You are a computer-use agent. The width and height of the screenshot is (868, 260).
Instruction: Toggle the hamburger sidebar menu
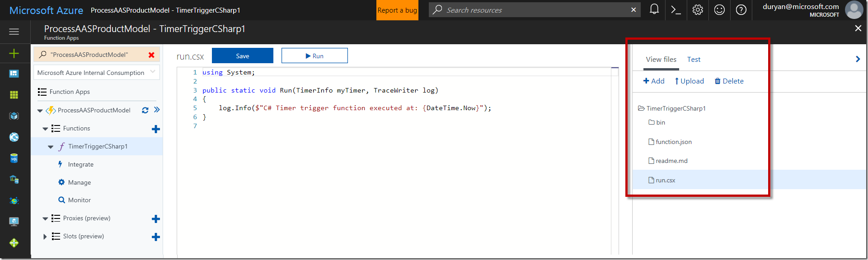coord(14,32)
